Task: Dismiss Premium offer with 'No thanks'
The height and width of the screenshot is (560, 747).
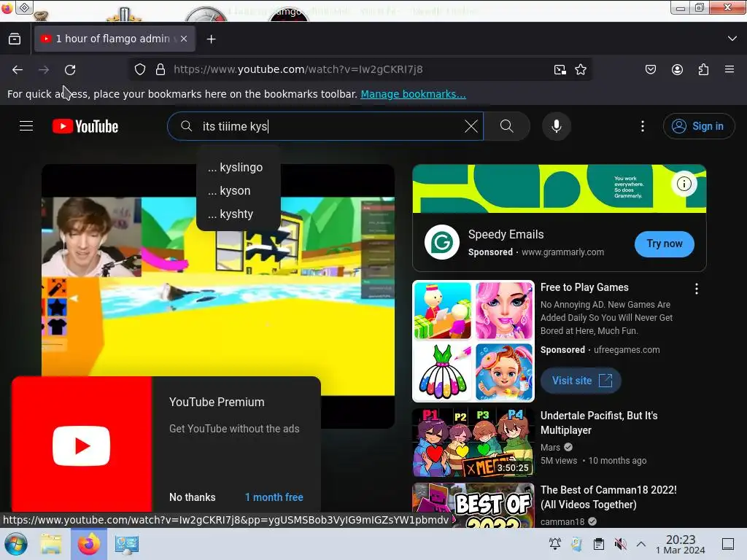Action: coord(193,497)
